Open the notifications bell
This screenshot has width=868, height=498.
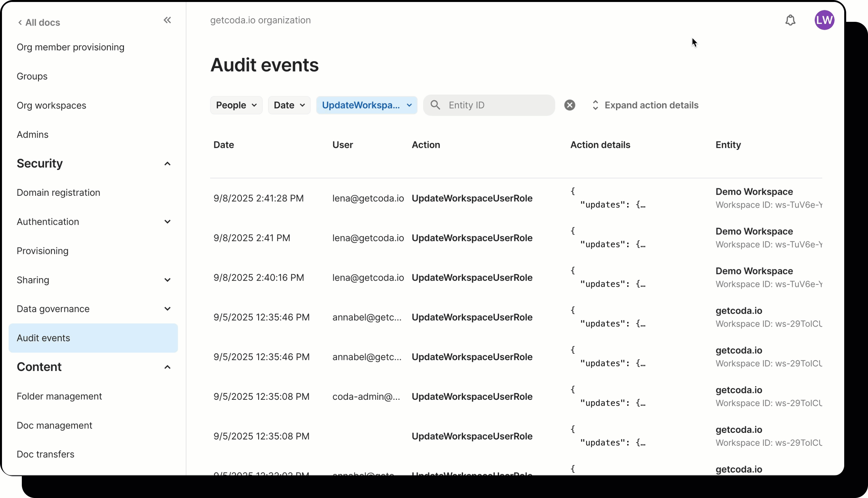coord(790,20)
